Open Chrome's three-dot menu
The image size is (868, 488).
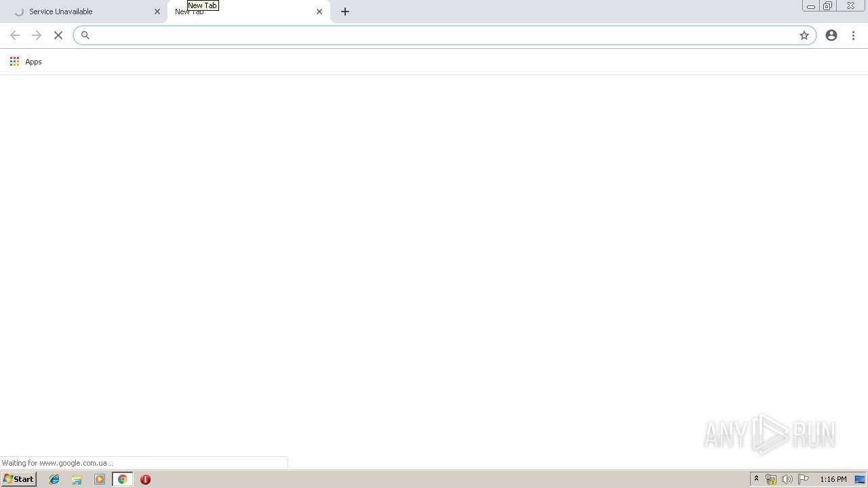pyautogui.click(x=853, y=35)
